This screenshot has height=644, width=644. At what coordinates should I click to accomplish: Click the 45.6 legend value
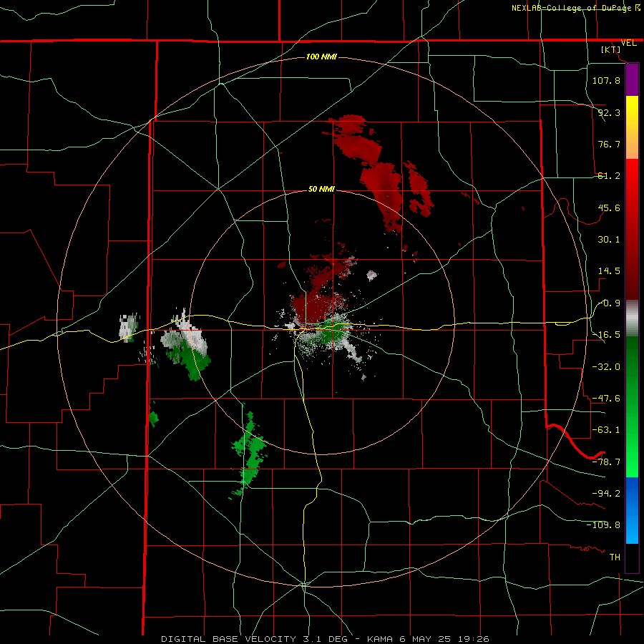609,208
